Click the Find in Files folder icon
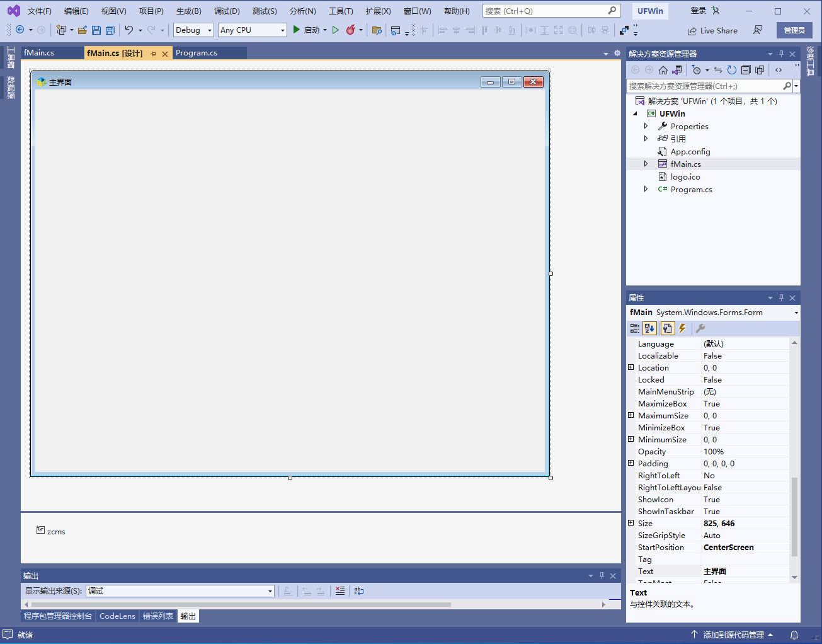 tap(377, 30)
